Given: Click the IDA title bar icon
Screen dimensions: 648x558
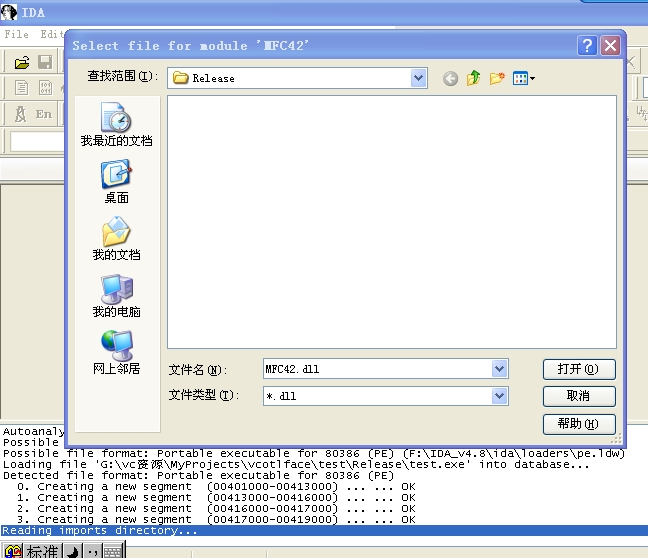Looking at the screenshot, I should click(x=8, y=12).
